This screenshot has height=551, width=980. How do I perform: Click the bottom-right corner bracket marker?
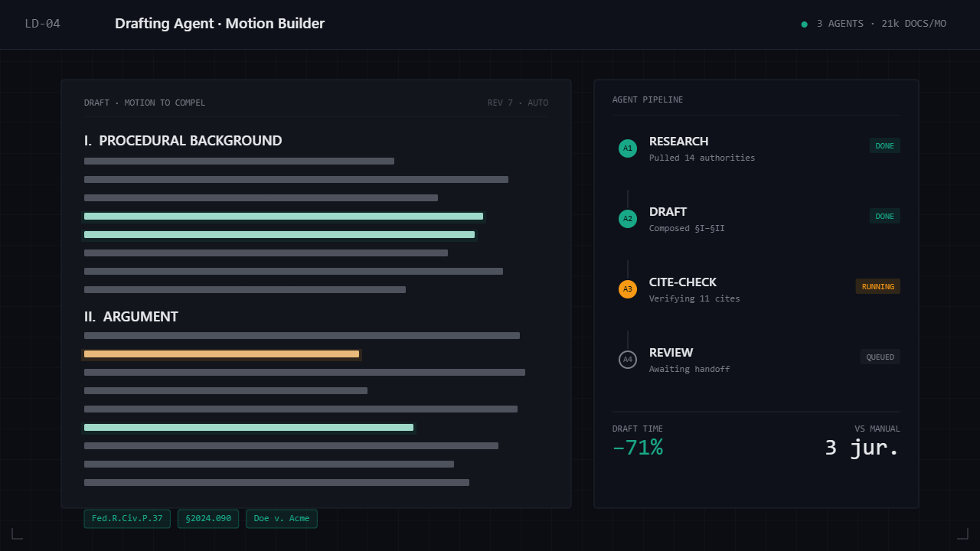[x=963, y=533]
